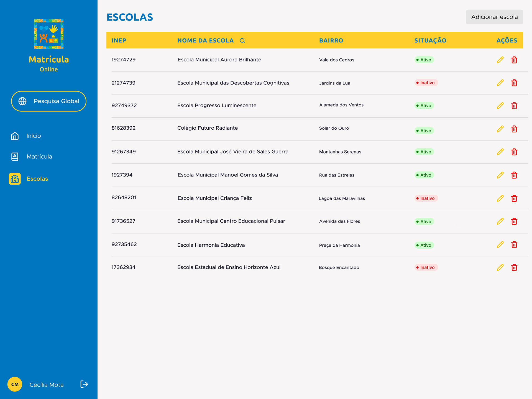Screen dimensions: 532x399
Task: Edit Escola José Vieira de Sales Guerra
Action: tap(500, 152)
